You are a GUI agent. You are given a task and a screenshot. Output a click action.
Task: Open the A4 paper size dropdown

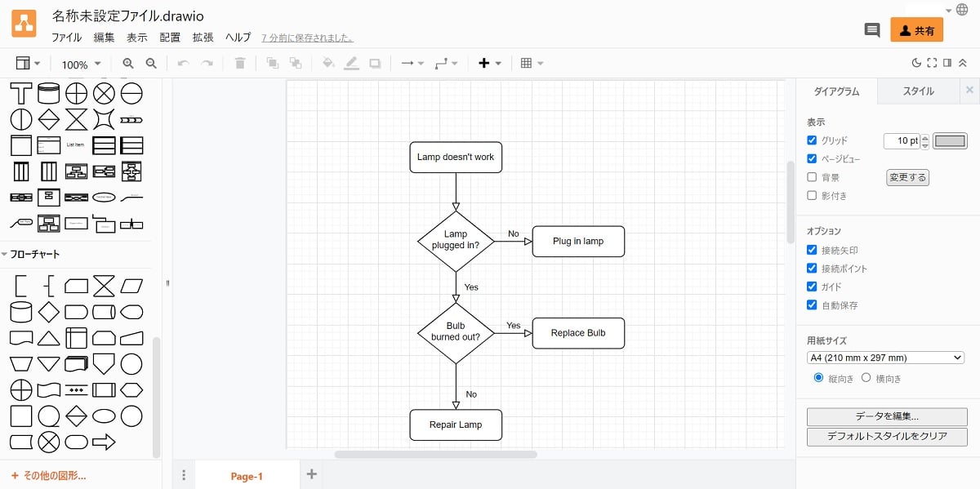coord(885,358)
